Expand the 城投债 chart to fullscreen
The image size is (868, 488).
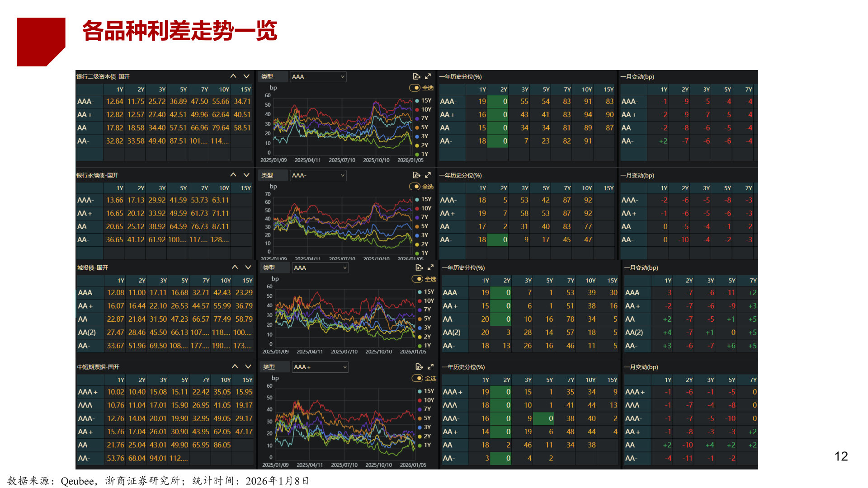pyautogui.click(x=431, y=267)
